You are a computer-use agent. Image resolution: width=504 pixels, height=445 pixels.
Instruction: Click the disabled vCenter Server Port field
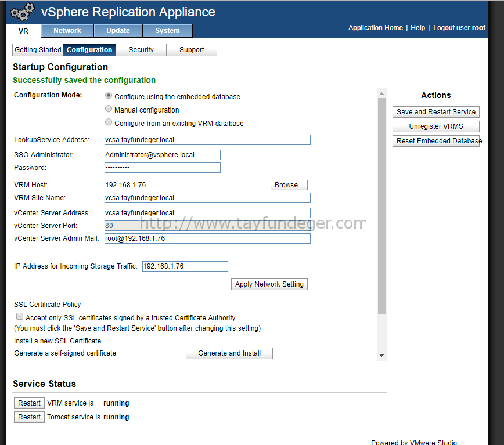(207, 225)
